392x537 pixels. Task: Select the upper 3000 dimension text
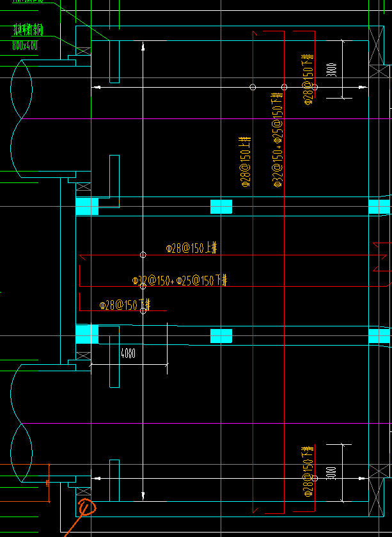[x=332, y=70]
